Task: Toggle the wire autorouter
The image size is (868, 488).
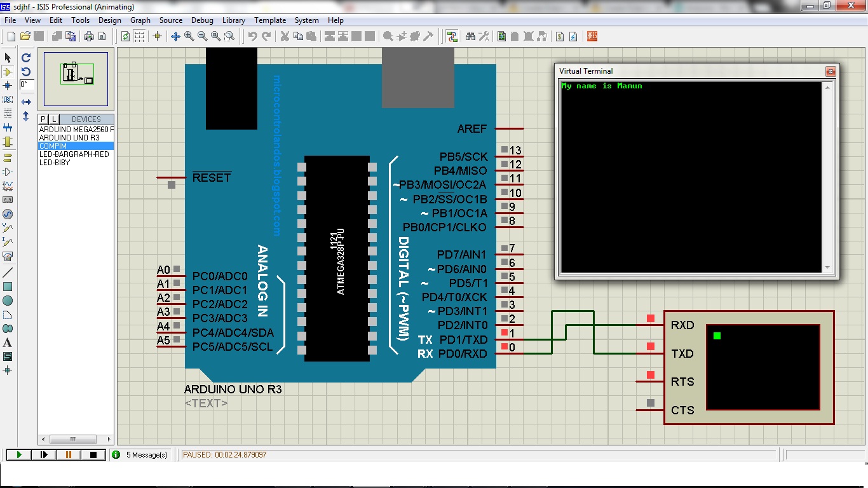Action: tap(452, 36)
